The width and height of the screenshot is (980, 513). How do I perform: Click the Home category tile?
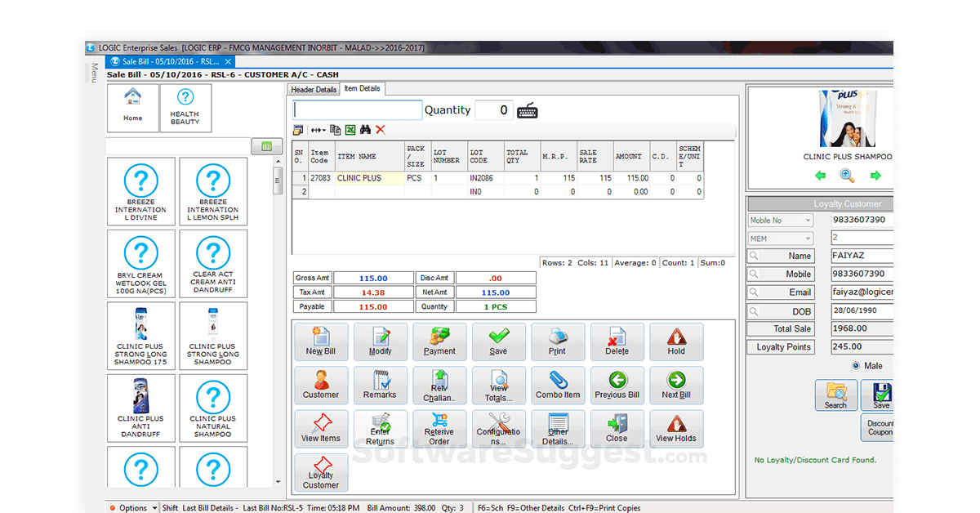coord(132,108)
